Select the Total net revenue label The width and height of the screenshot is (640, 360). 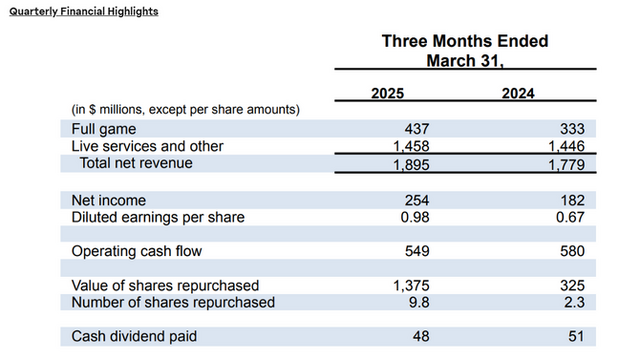click(136, 163)
